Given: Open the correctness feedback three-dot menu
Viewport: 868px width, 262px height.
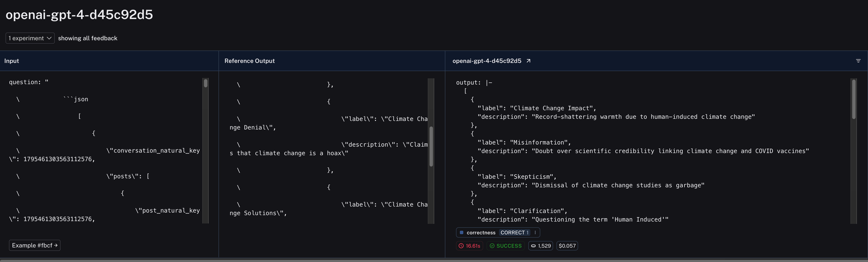Looking at the screenshot, I should click(535, 233).
